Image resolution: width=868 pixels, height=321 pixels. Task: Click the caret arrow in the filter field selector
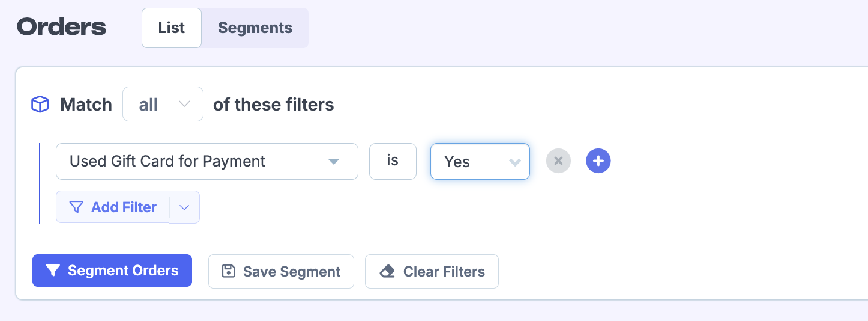[x=334, y=162]
